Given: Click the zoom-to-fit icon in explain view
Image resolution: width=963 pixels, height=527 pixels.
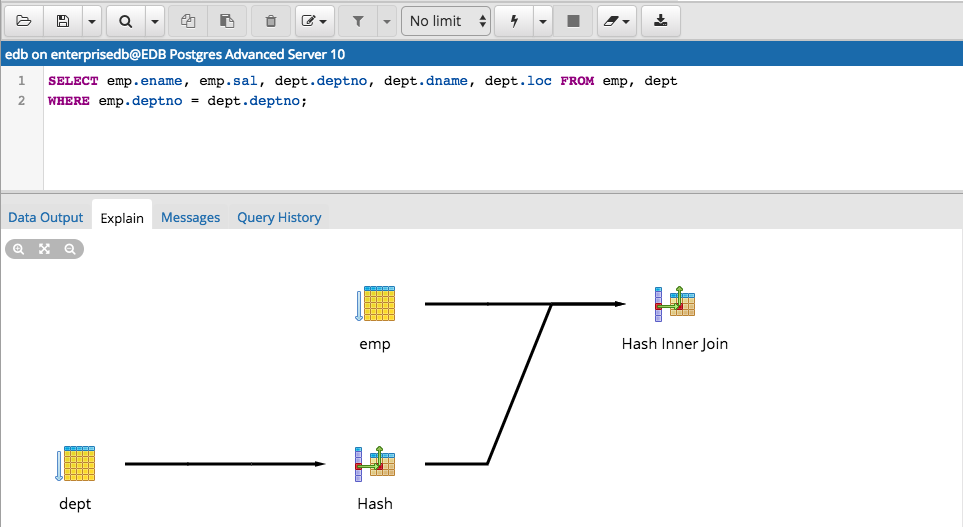Looking at the screenshot, I should tap(44, 249).
